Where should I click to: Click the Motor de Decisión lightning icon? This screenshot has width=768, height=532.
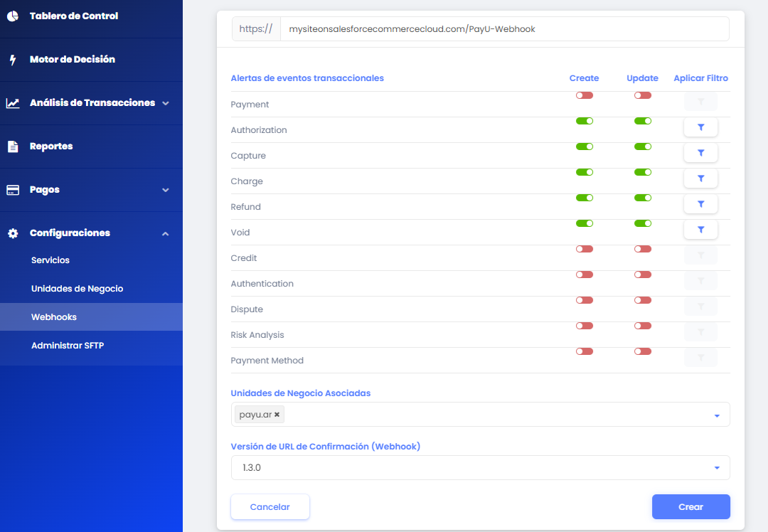click(x=13, y=60)
